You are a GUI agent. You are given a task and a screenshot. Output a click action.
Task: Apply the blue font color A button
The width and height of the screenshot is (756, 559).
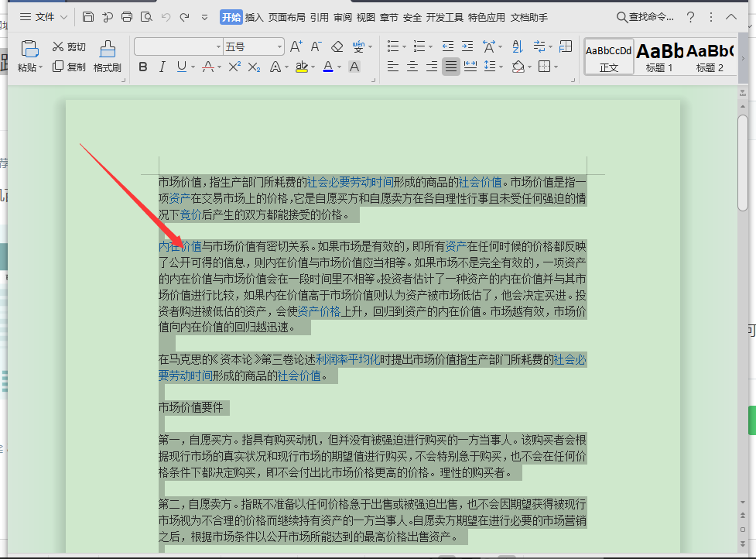point(328,67)
